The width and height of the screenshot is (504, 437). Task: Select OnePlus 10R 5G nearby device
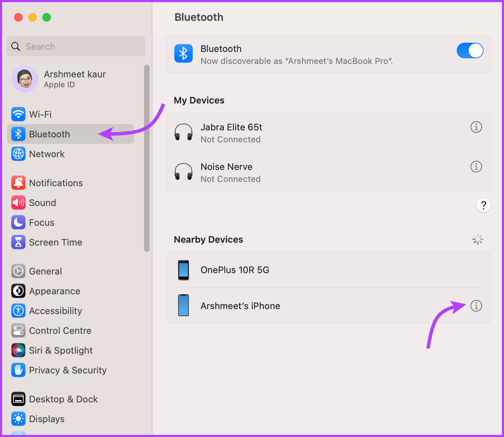point(235,270)
